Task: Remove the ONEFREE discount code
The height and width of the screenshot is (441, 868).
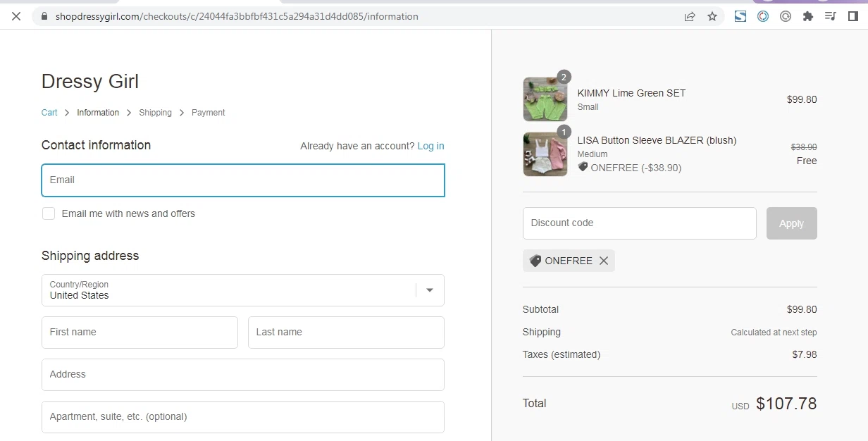Action: 604,261
